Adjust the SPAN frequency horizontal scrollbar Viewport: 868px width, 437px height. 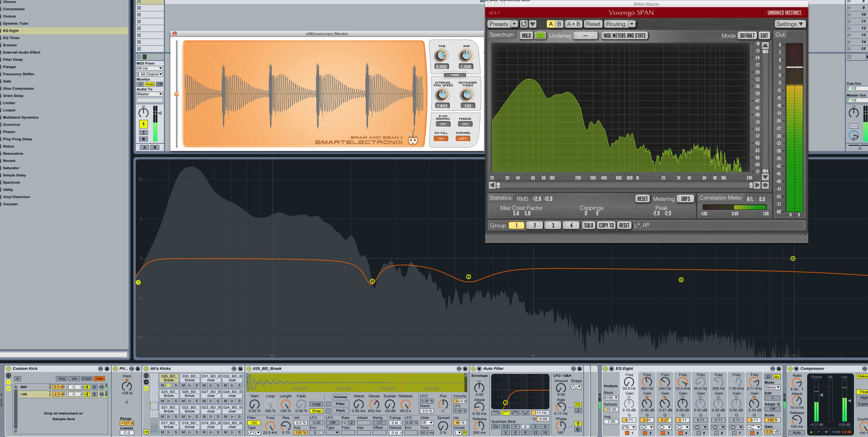pos(625,185)
